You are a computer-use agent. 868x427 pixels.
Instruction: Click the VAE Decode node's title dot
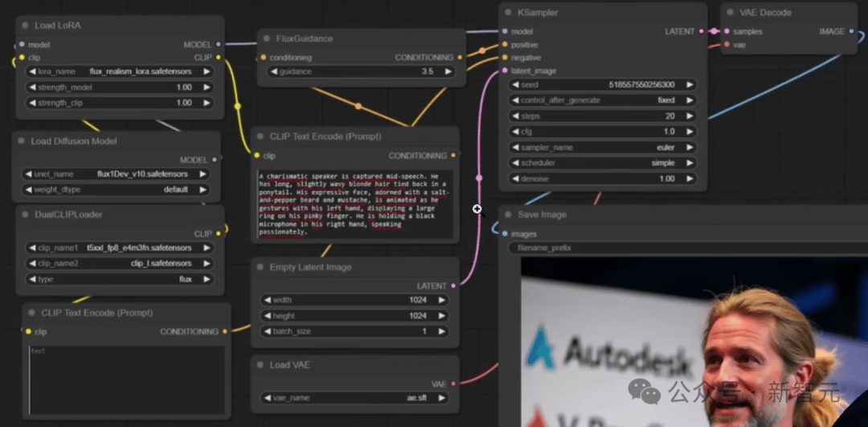click(731, 13)
